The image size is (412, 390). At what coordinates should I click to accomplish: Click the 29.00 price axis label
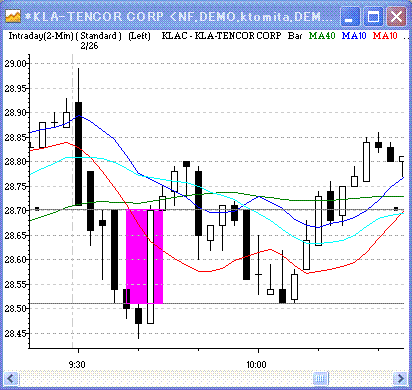[16, 64]
